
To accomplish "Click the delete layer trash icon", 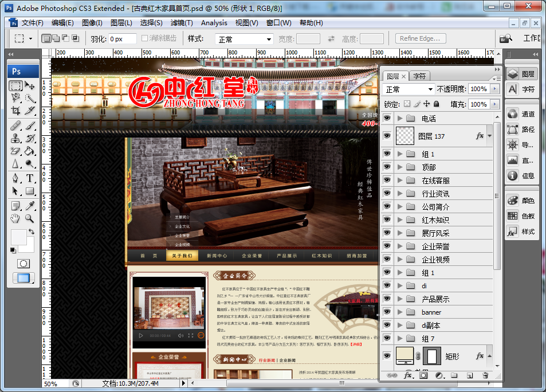I will tap(485, 375).
